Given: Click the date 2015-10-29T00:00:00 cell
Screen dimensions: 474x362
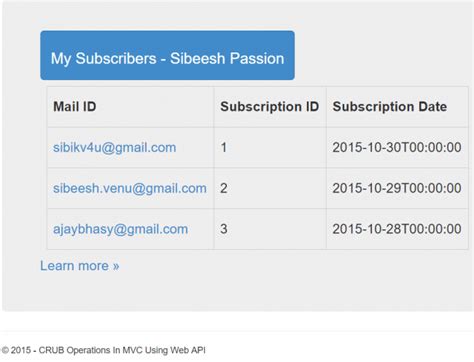Looking at the screenshot, I should tap(397, 188).
